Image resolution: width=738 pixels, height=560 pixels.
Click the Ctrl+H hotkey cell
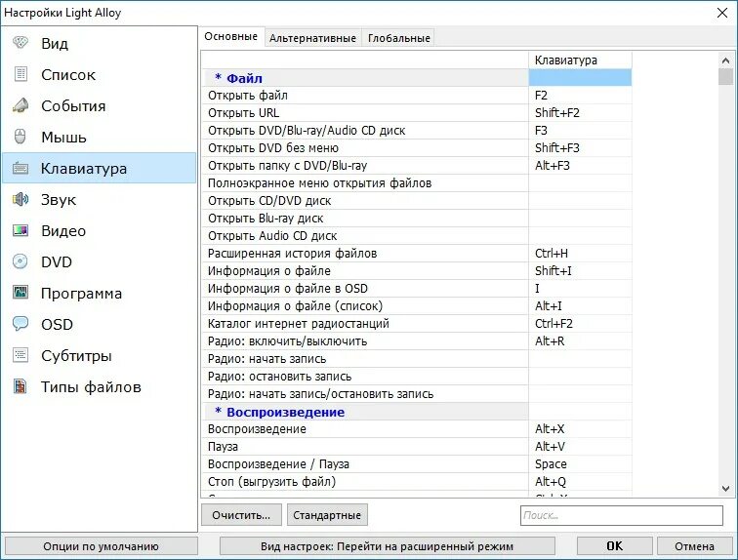click(580, 254)
